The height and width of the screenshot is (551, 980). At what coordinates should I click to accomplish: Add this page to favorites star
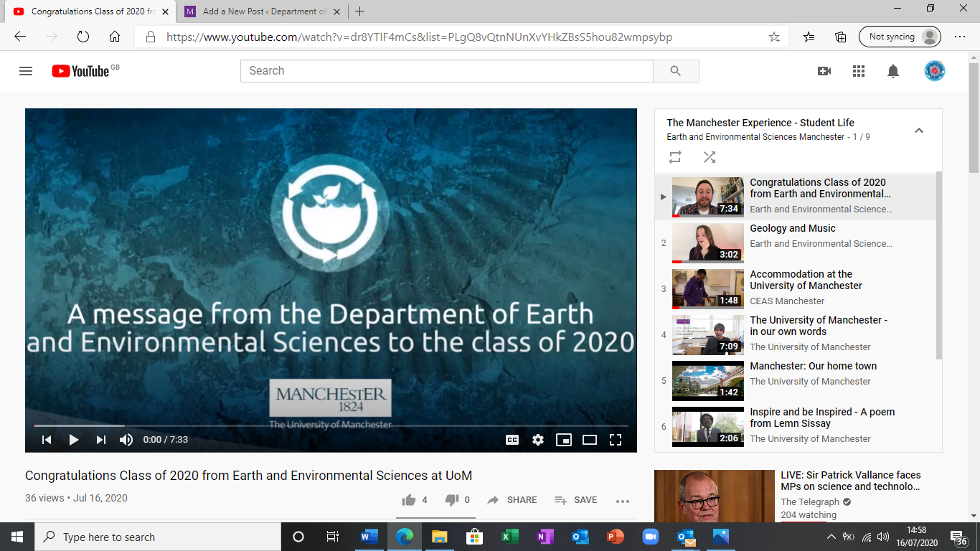774,37
